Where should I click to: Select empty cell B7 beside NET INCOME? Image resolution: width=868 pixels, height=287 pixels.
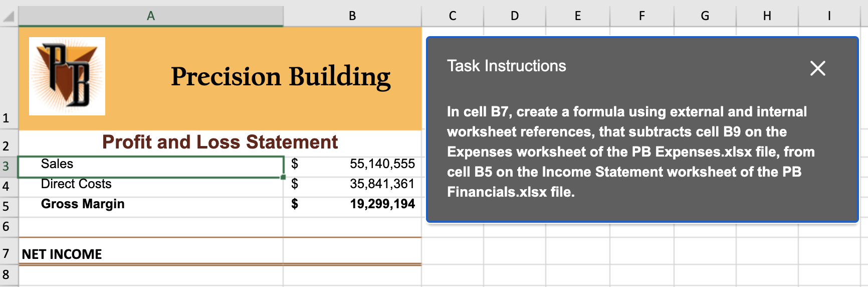[352, 251]
